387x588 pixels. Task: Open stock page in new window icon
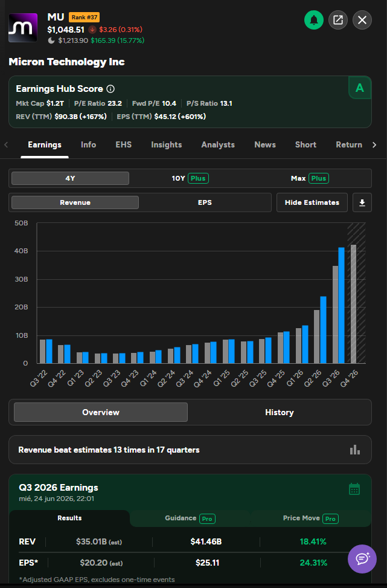point(338,20)
